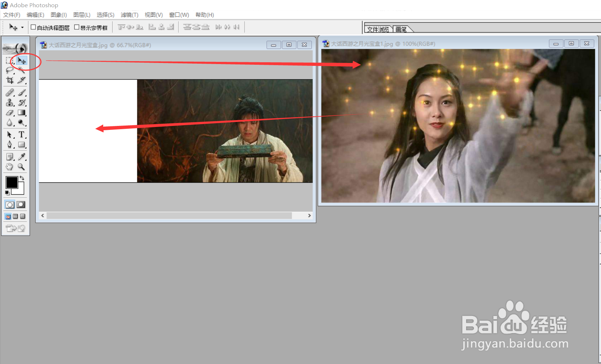Click distribute right edges icon

pyautogui.click(x=236, y=27)
